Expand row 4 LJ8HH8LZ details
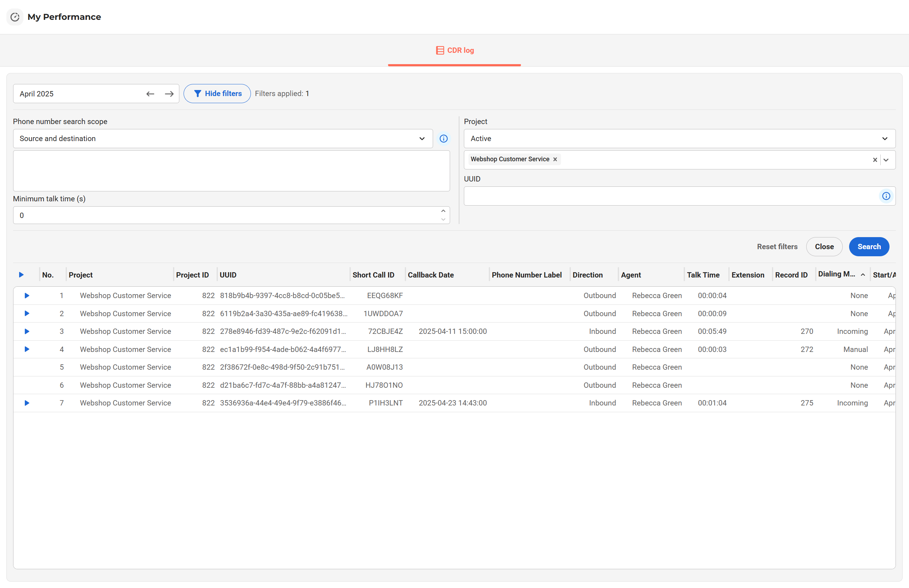This screenshot has width=909, height=588. (x=27, y=349)
